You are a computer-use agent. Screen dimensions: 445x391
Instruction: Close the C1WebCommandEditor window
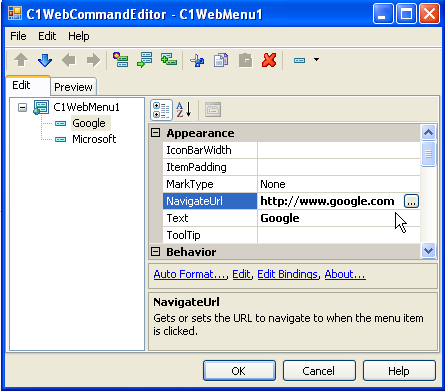pos(429,14)
